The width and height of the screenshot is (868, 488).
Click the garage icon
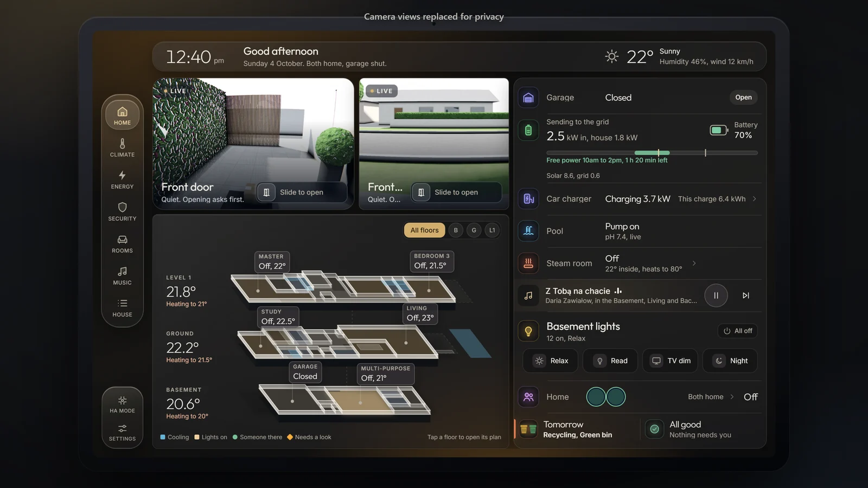click(x=528, y=98)
